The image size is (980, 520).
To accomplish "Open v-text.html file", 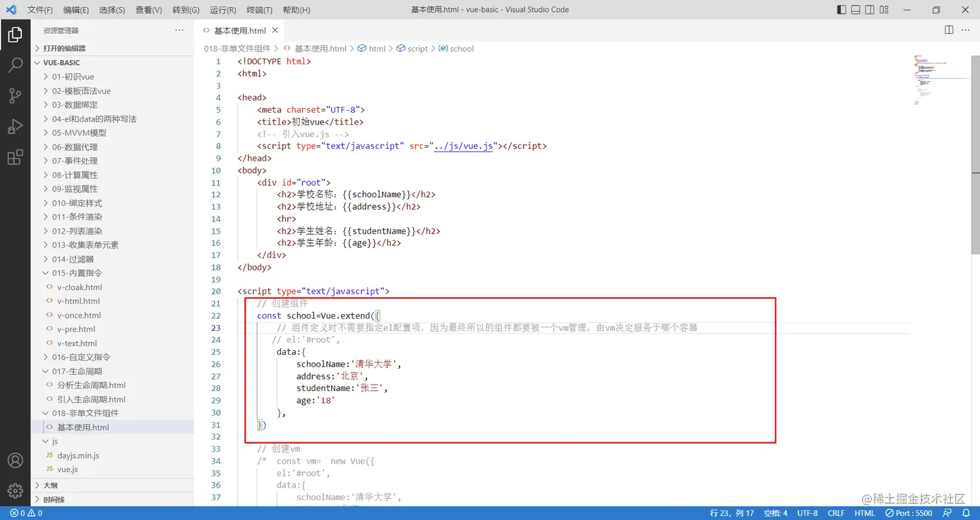I will tap(112, 343).
